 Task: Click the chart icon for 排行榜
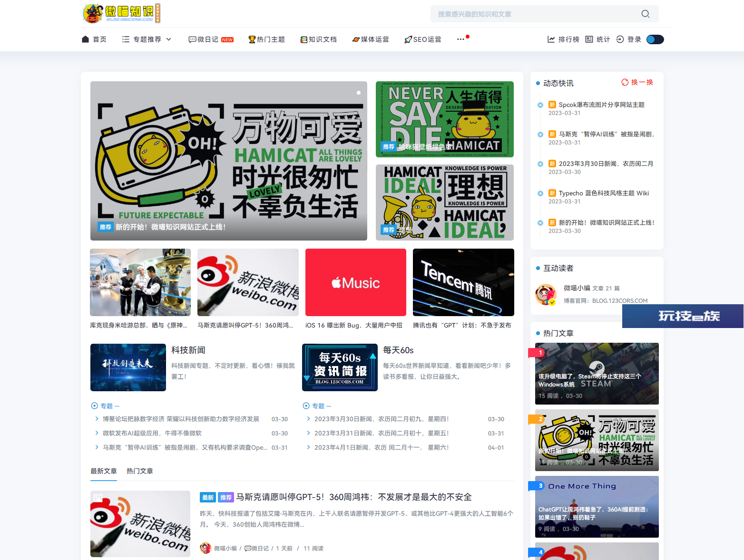(551, 39)
